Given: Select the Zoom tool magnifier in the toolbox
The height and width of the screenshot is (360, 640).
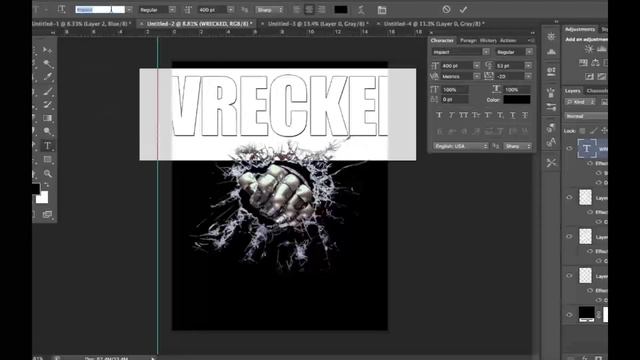Looking at the screenshot, I should click(x=48, y=173).
